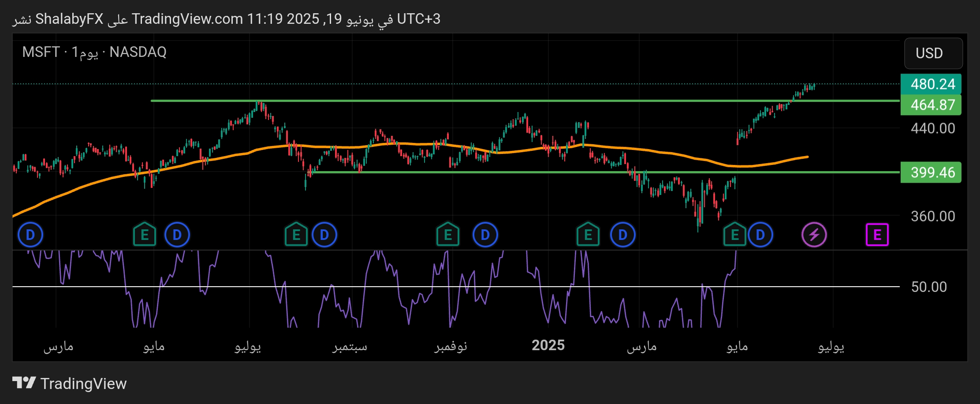This screenshot has height=404, width=980.
Task: Open the purple lightning bolt event marker
Action: point(814,235)
